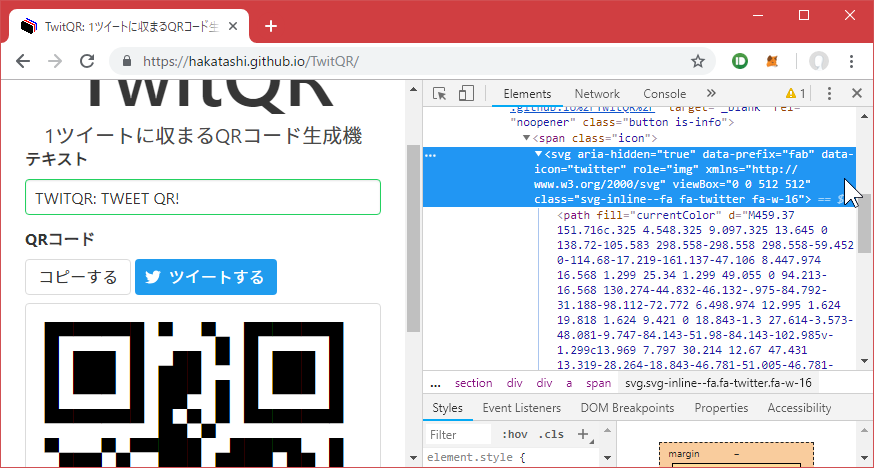Viewport: 874px width, 468px height.
Task: Switch to the Console panel tab
Action: point(664,94)
